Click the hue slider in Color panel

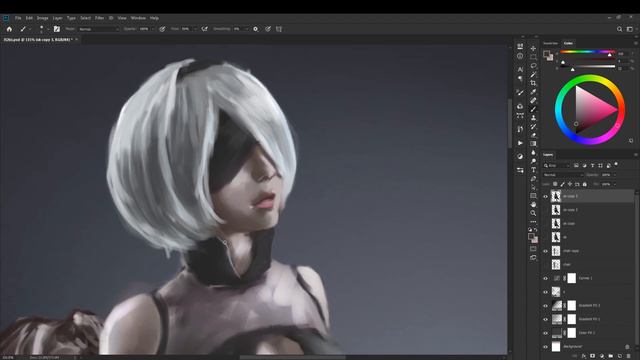coord(587,52)
